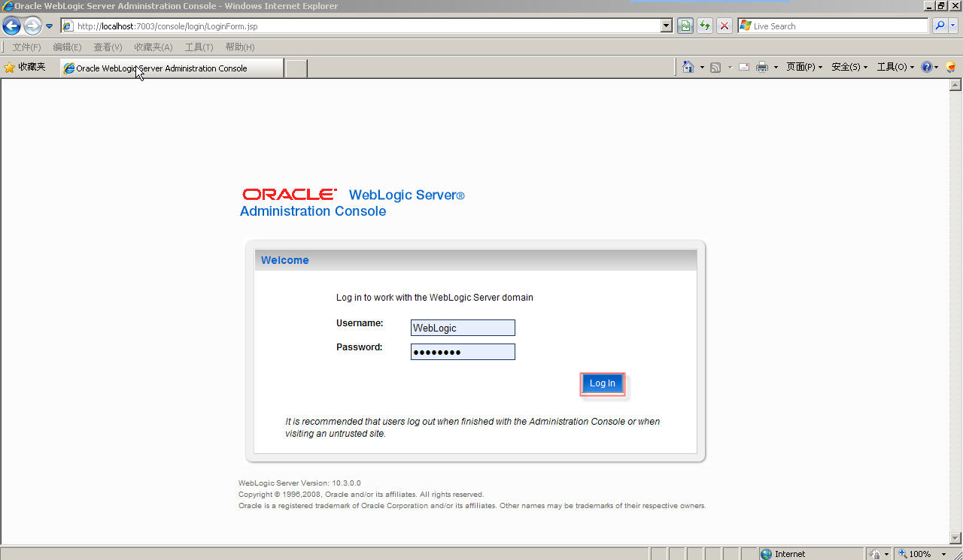
Task: Click the Home page icon
Action: [x=688, y=67]
